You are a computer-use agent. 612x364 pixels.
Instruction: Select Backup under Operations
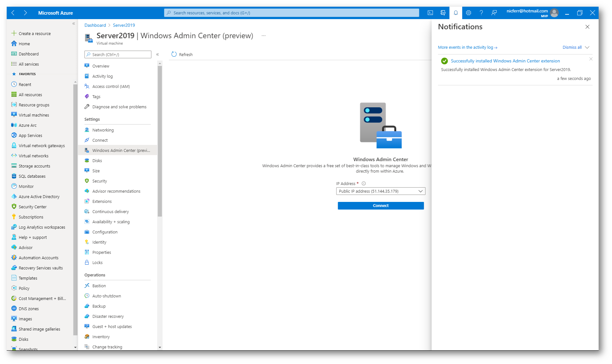(99, 306)
